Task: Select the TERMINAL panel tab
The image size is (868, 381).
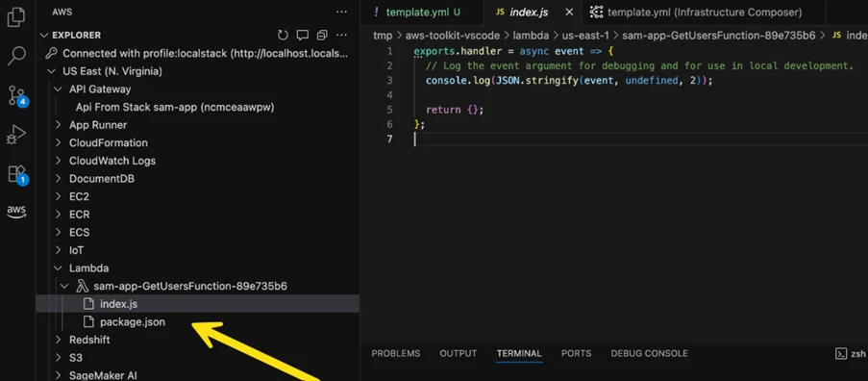Action: [x=519, y=353]
